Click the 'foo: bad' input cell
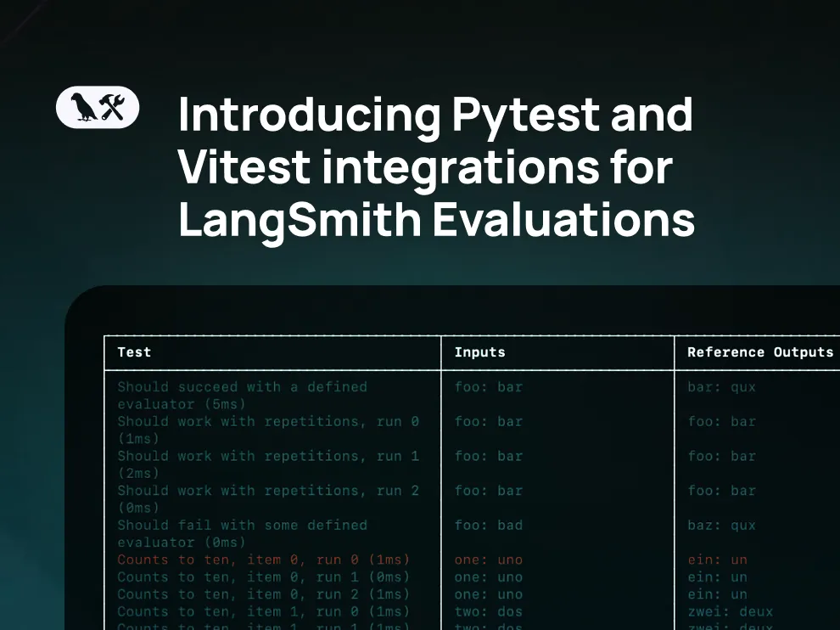The width and height of the screenshot is (840, 630). coord(489,525)
